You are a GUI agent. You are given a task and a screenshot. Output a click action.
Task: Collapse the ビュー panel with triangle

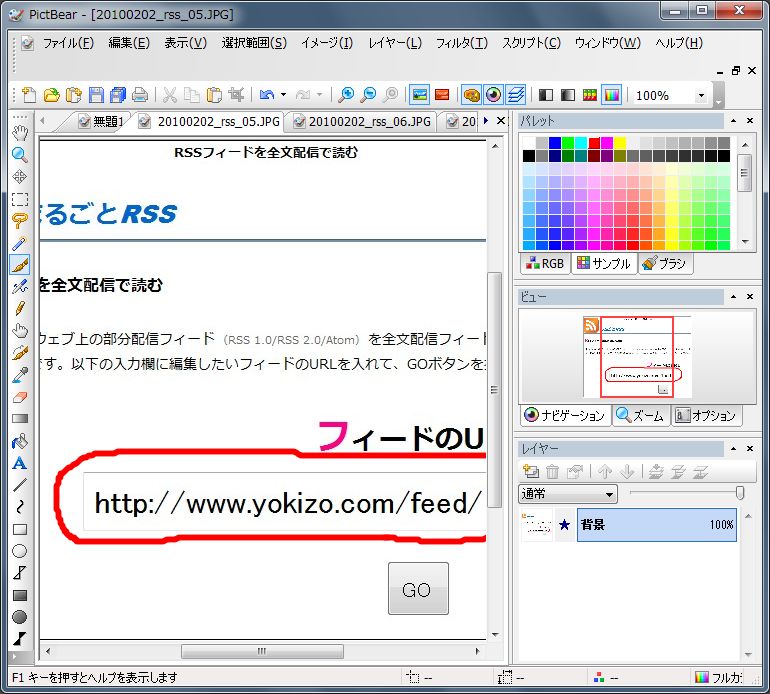click(734, 297)
